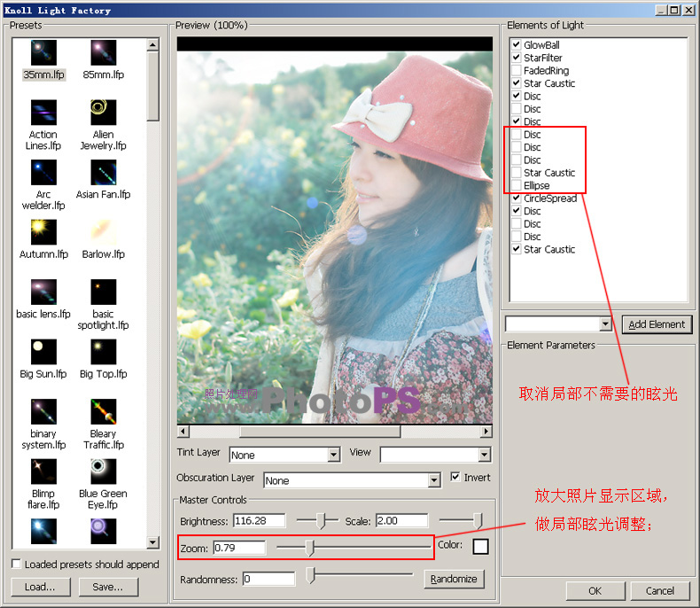
Task: Click the Add Element button
Action: [657, 324]
